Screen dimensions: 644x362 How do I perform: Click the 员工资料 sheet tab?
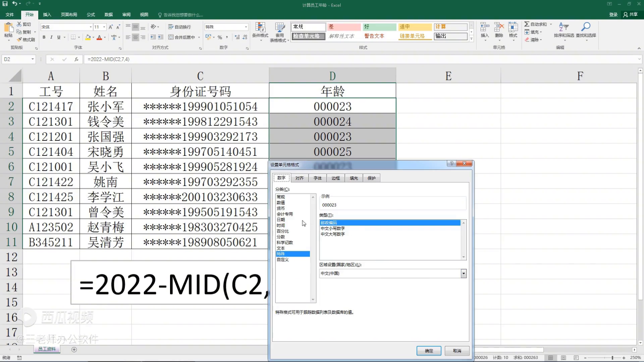[x=47, y=349]
